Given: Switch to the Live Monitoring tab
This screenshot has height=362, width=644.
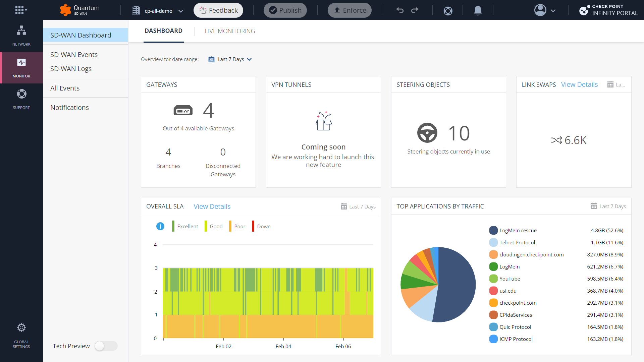Looking at the screenshot, I should pyautogui.click(x=230, y=31).
